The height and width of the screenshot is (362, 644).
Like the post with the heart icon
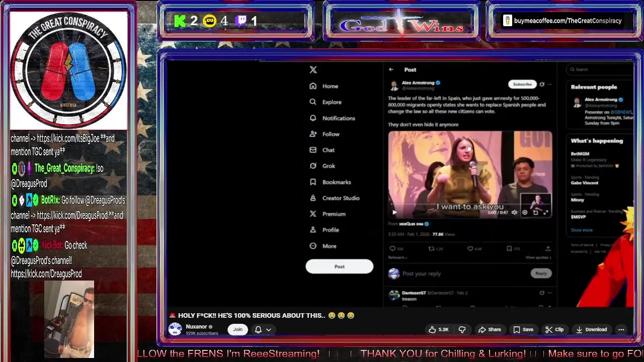point(470,248)
